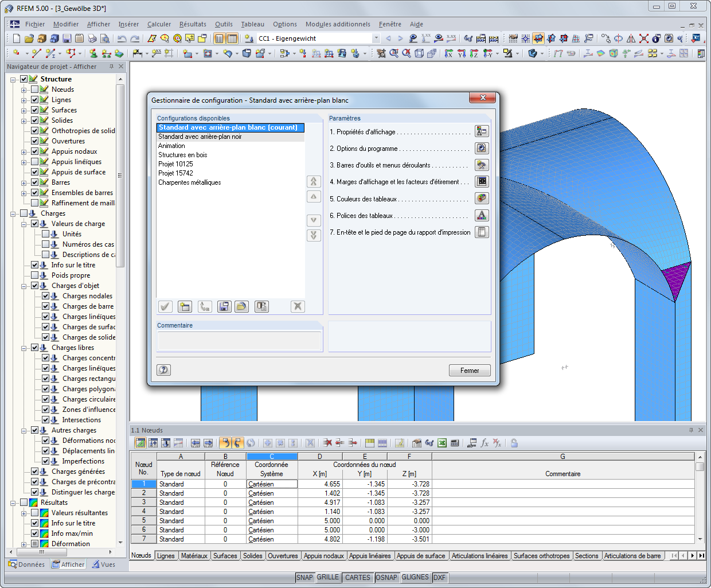Rename the selected configuration
711x588 pixels.
[x=205, y=306]
